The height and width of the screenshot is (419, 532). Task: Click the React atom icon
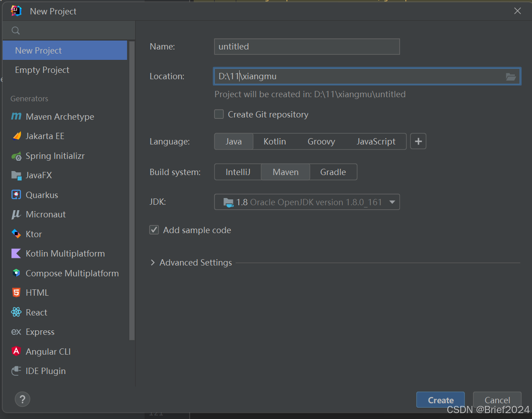[x=16, y=312]
